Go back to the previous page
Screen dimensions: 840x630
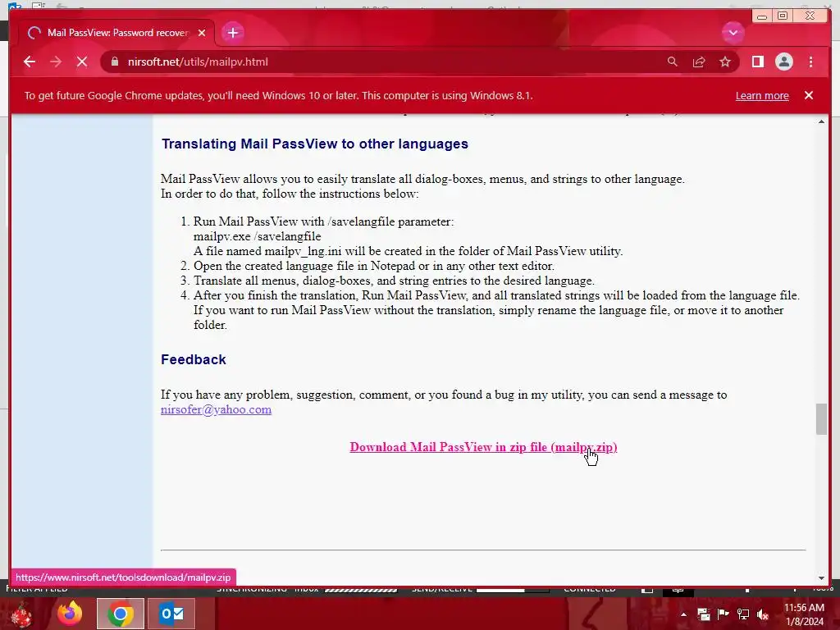(30, 62)
